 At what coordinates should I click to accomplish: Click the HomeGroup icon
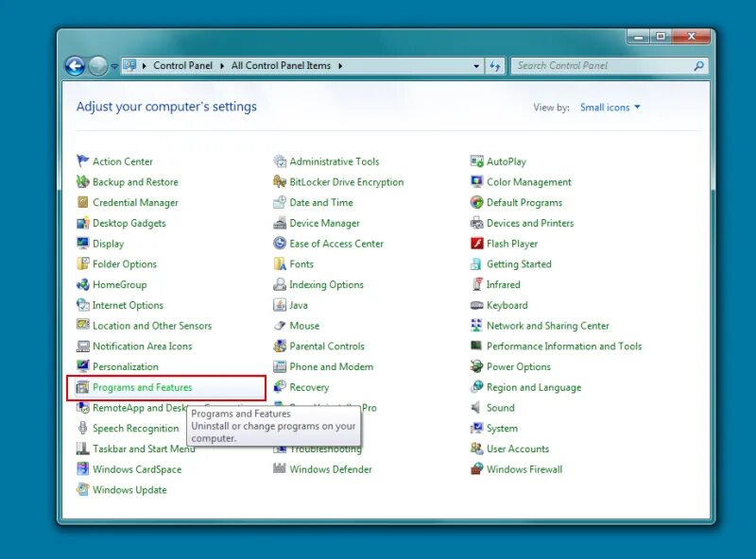[83, 284]
